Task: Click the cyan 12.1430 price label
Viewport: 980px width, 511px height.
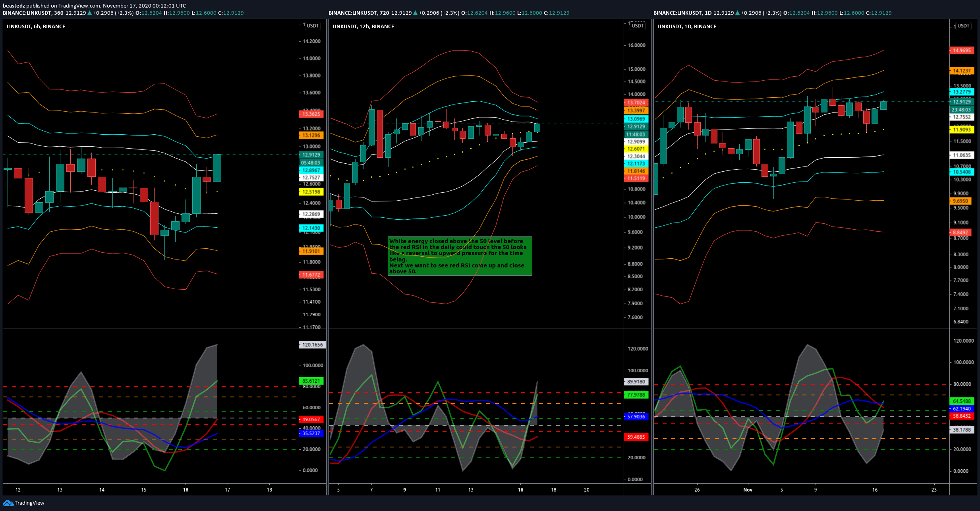Action: [x=311, y=228]
